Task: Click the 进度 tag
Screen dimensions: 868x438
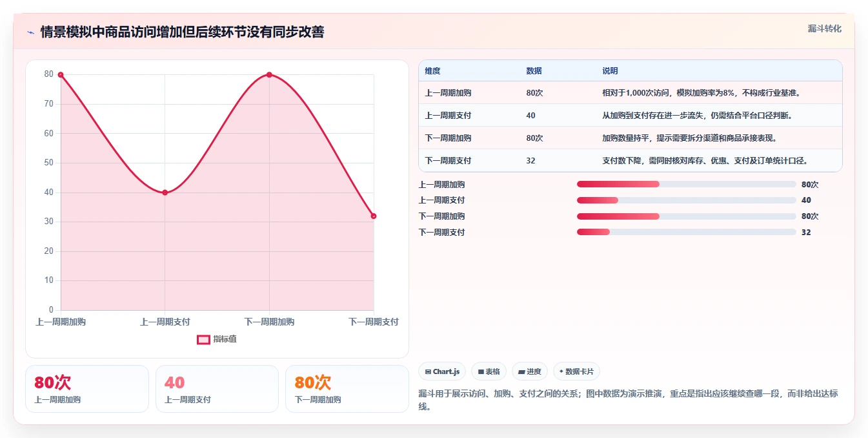Action: (530, 371)
